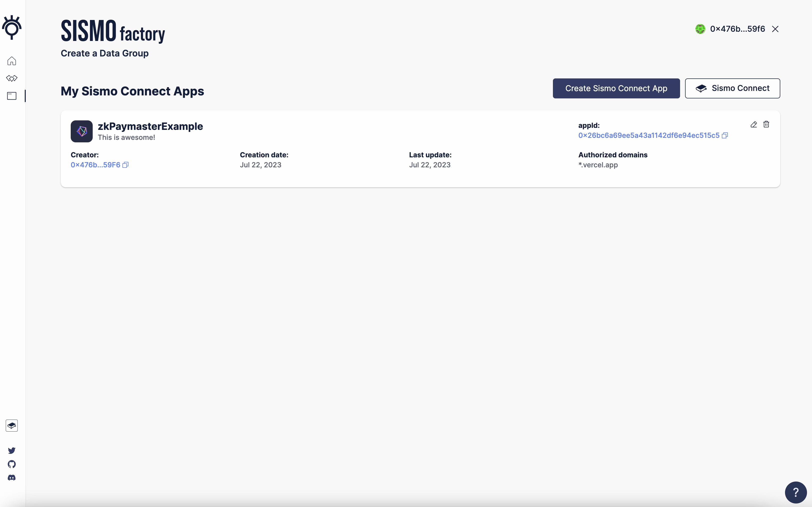Click the My Sismo Connect Apps heading
Viewport: 812px width, 507px height.
[132, 91]
